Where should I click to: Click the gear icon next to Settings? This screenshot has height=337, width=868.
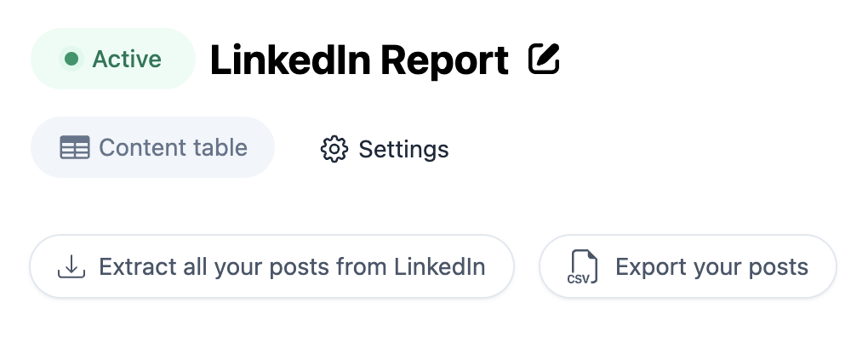click(x=334, y=149)
